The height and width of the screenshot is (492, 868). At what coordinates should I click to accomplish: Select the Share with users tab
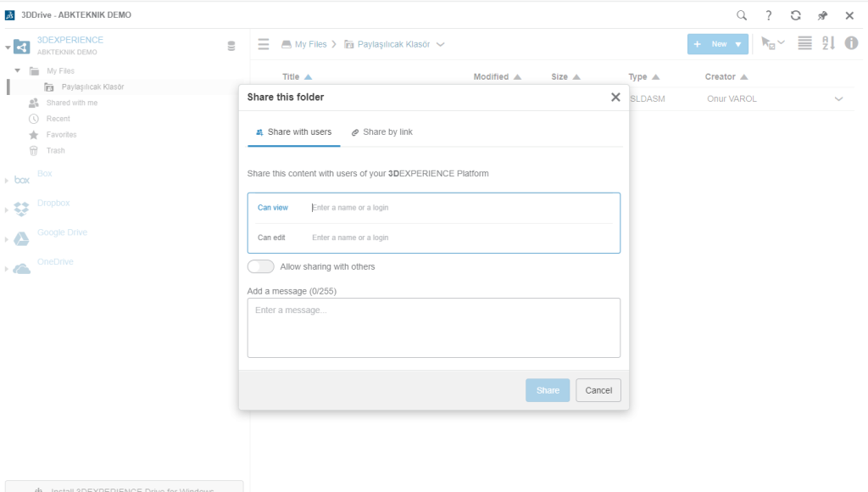point(293,132)
